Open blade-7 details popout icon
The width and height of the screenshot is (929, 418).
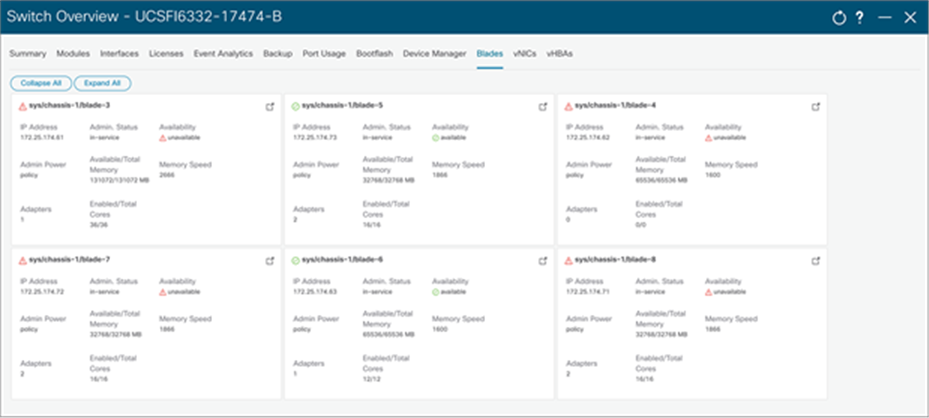(x=270, y=261)
